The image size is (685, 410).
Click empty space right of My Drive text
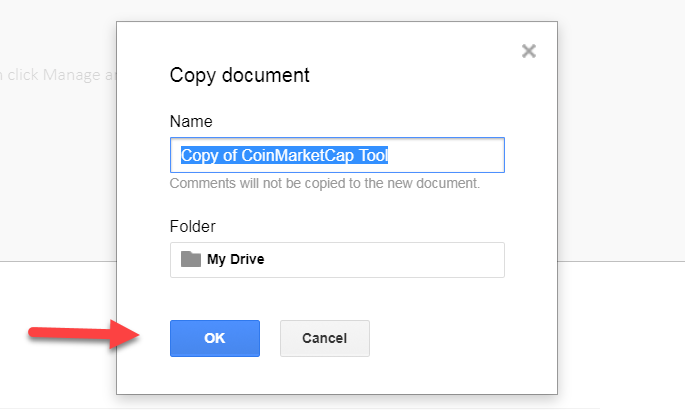click(x=400, y=259)
